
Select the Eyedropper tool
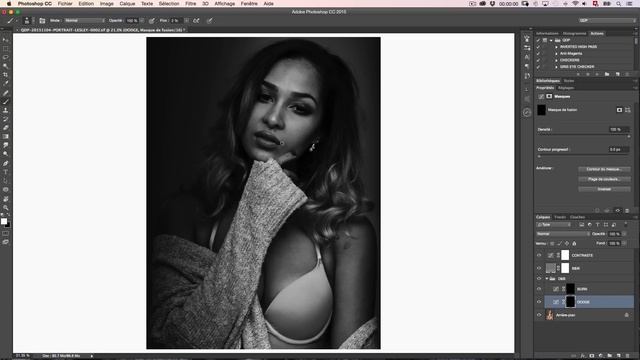[x=5, y=83]
